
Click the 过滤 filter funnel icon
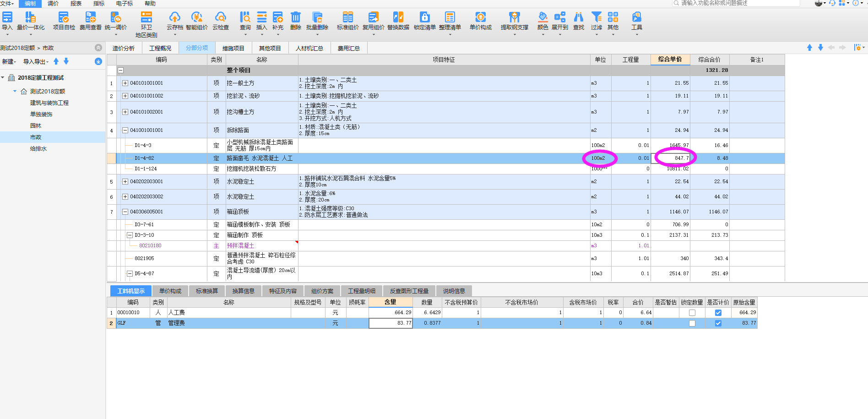597,17
